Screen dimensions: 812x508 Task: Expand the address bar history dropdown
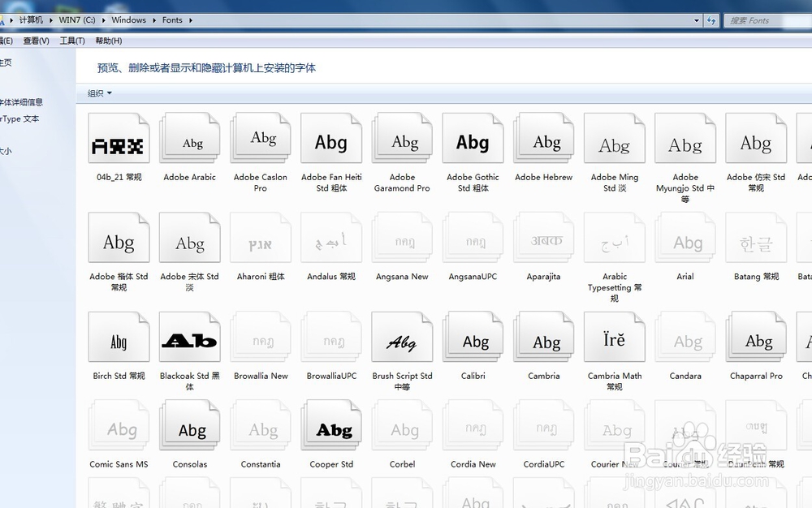point(697,20)
